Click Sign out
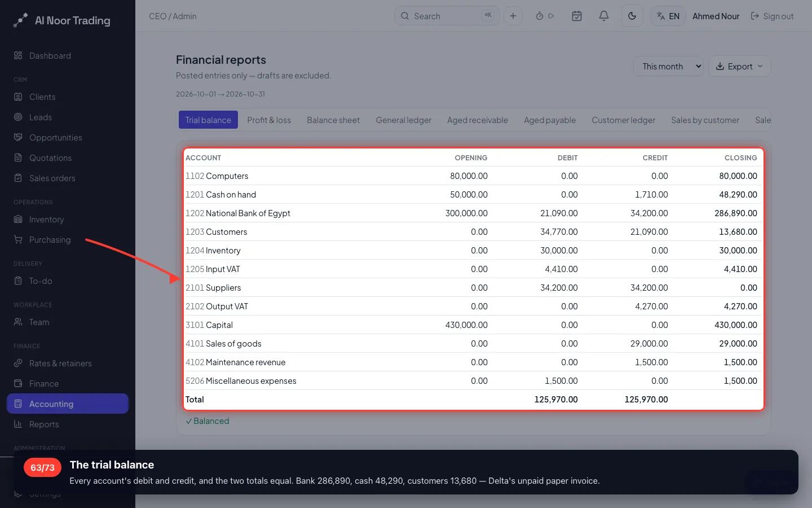 pos(772,16)
